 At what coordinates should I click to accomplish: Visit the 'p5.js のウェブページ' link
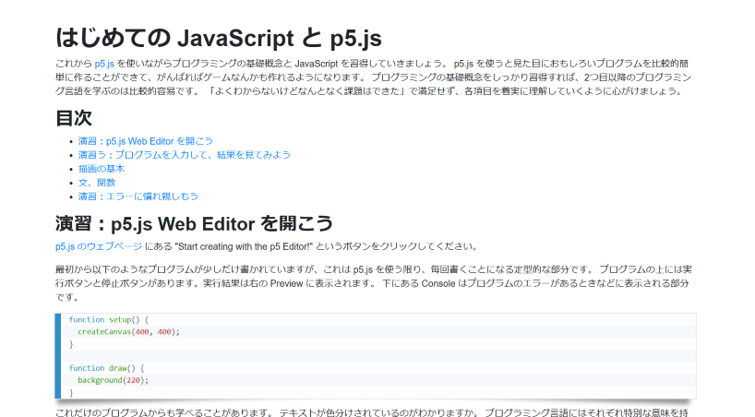pyautogui.click(x=99, y=246)
